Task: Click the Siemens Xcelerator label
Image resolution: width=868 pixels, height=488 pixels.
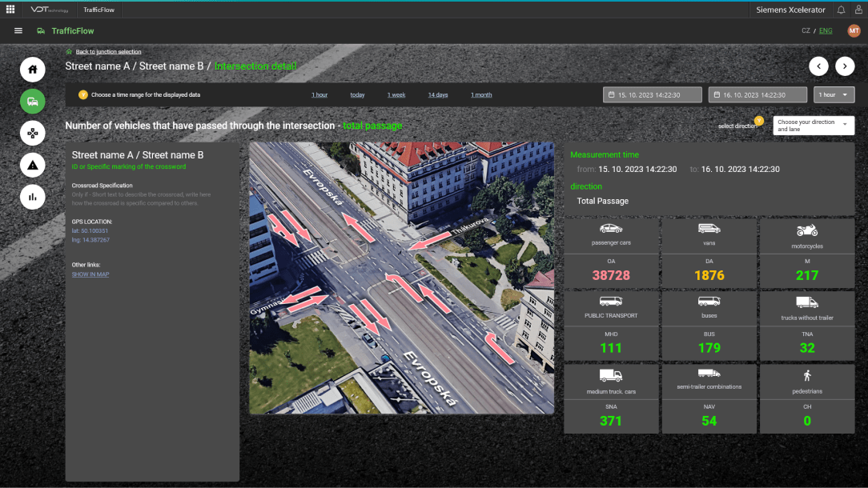Action: click(x=790, y=10)
